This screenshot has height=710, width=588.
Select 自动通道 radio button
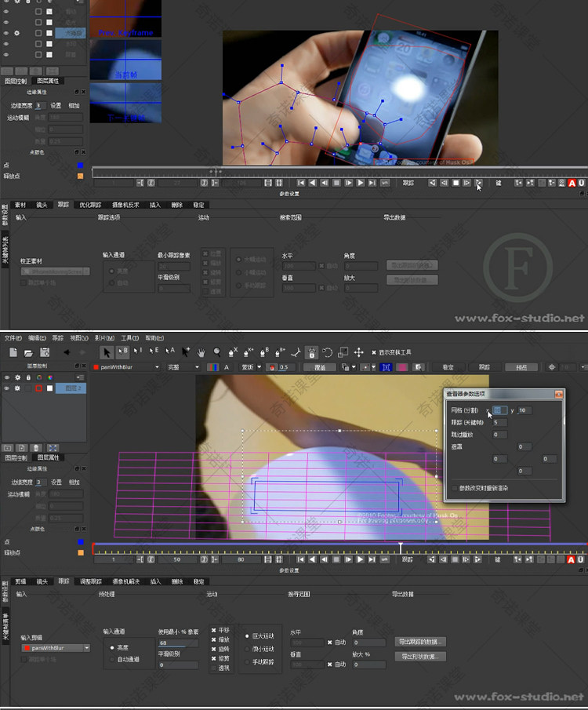click(112, 659)
